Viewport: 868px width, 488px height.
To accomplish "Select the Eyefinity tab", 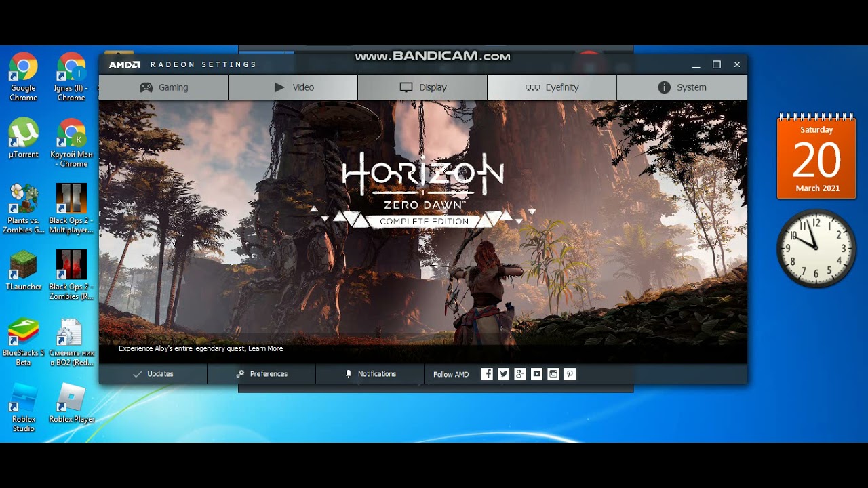I will click(552, 87).
